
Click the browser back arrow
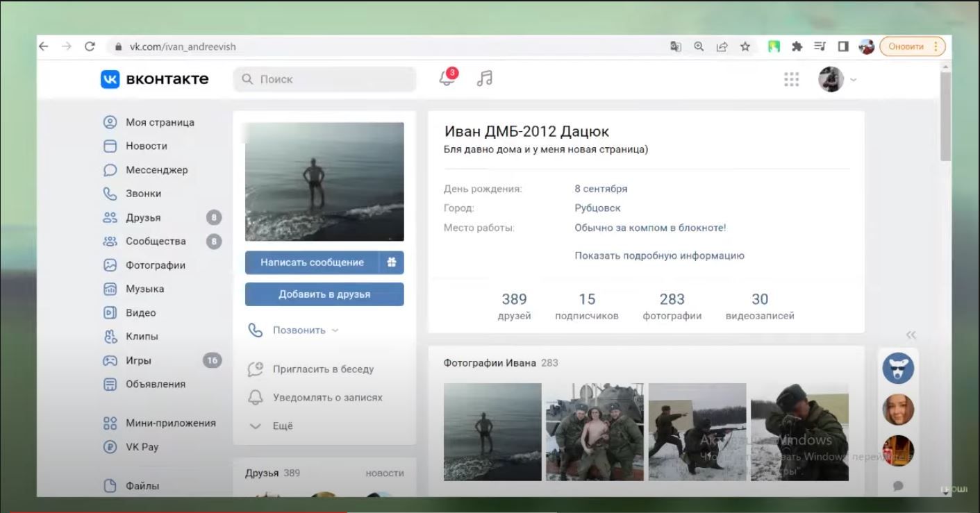[x=43, y=47]
